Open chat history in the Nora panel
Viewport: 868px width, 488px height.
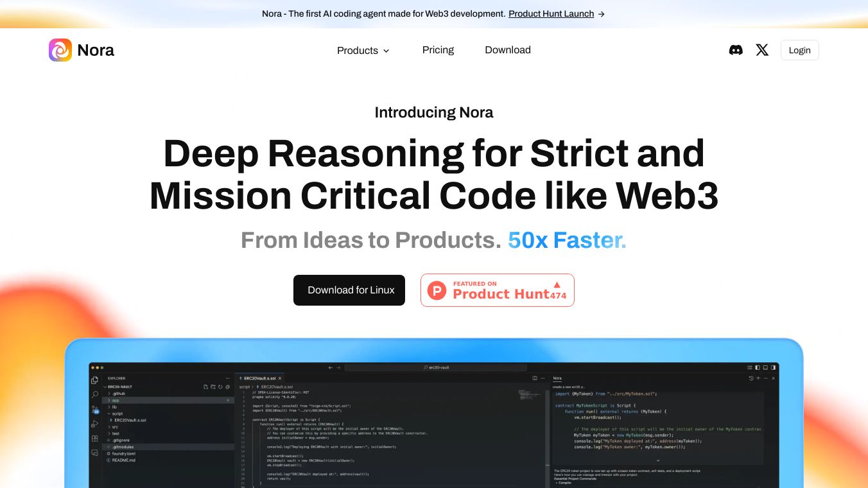pyautogui.click(x=751, y=378)
